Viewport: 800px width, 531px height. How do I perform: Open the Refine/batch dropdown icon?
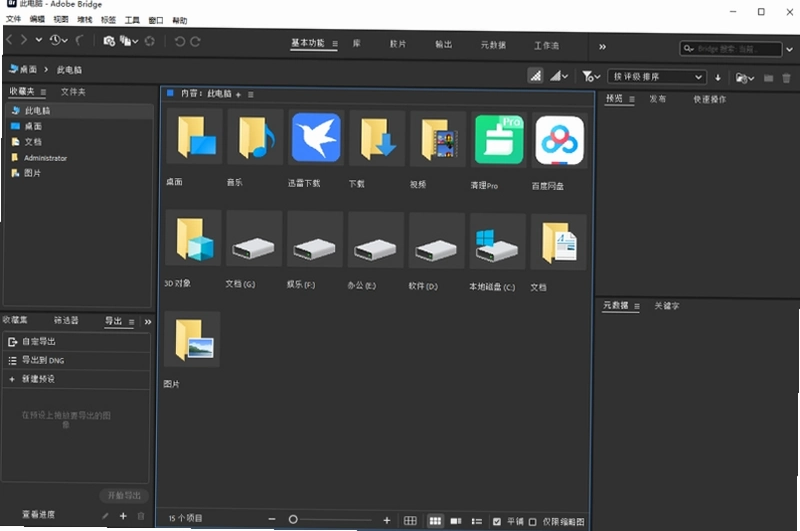pyautogui.click(x=129, y=41)
